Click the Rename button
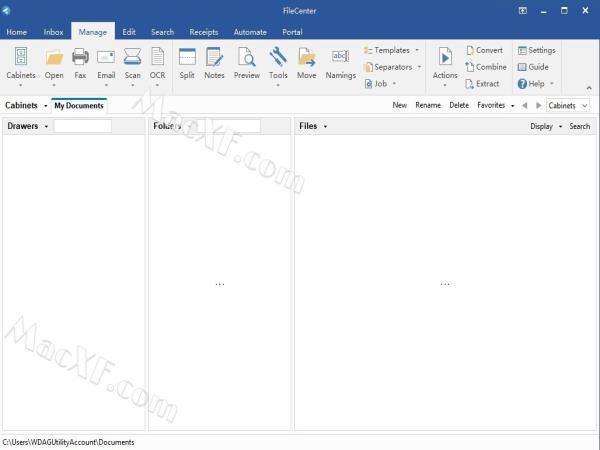The image size is (600, 450). tap(428, 105)
